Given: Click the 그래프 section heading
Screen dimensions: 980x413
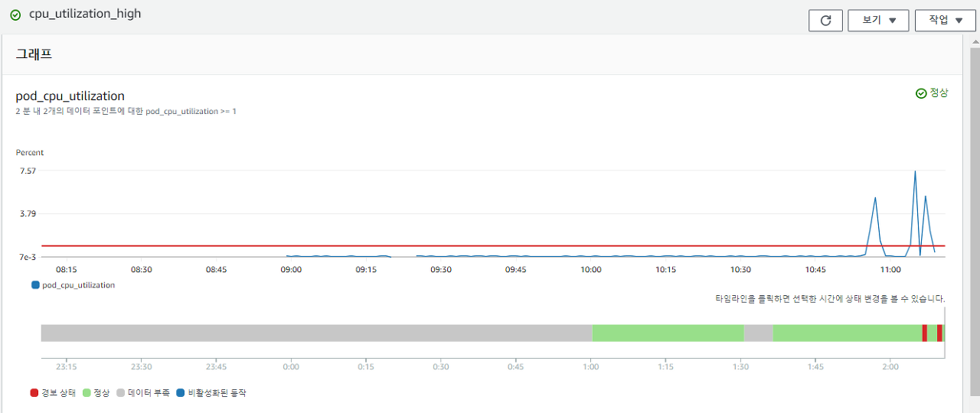Looking at the screenshot, I should (34, 54).
